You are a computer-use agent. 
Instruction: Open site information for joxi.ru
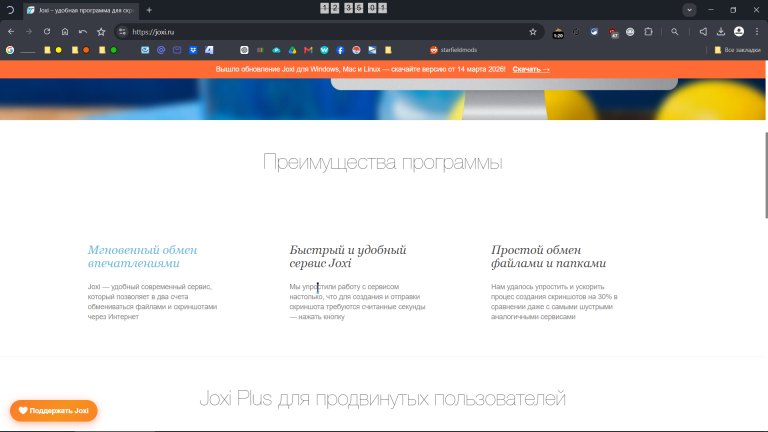pos(122,32)
